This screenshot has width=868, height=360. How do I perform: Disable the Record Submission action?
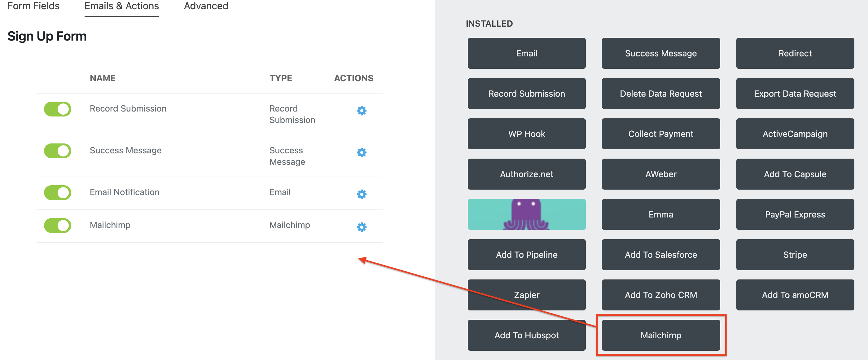[57, 109]
